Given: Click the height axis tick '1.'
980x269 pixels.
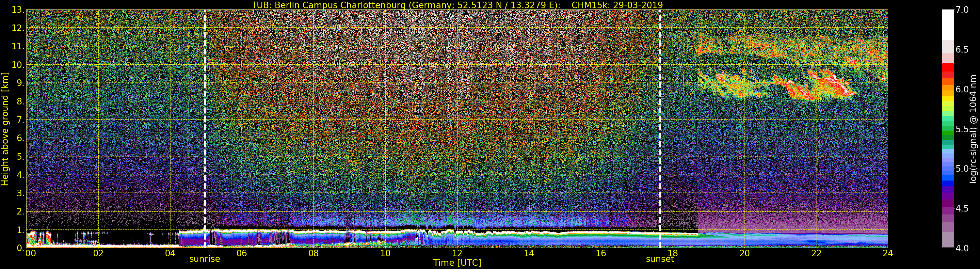Looking at the screenshot, I should 21,230.
